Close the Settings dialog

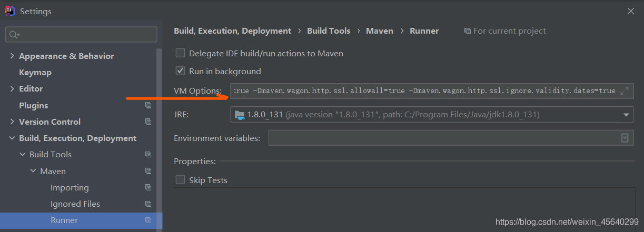[631, 11]
